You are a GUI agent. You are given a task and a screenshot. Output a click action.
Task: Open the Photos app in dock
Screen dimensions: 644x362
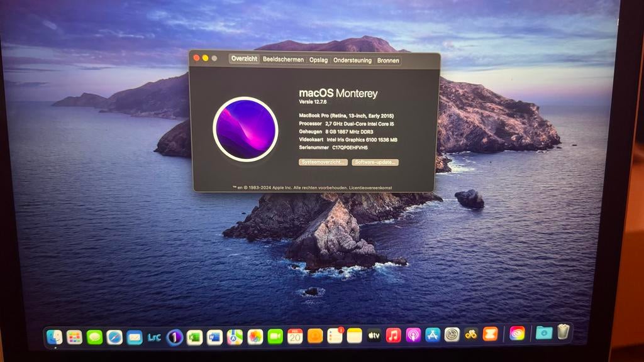(255, 337)
